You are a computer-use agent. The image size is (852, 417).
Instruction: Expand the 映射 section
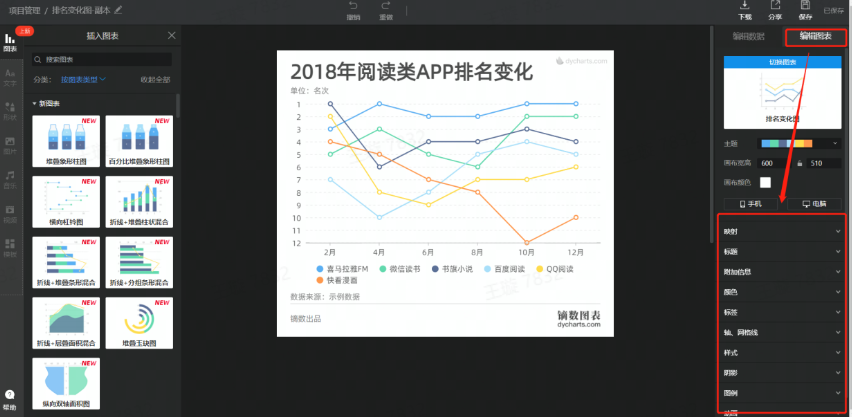780,231
